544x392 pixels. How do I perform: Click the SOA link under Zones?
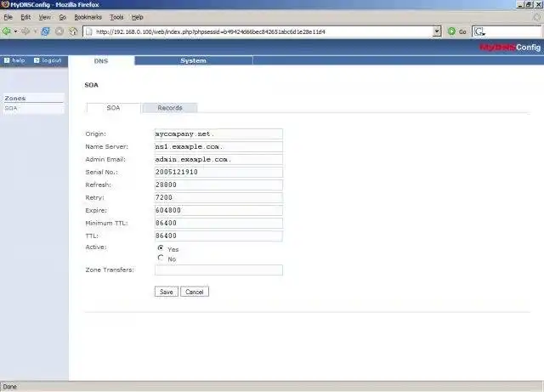(x=11, y=108)
